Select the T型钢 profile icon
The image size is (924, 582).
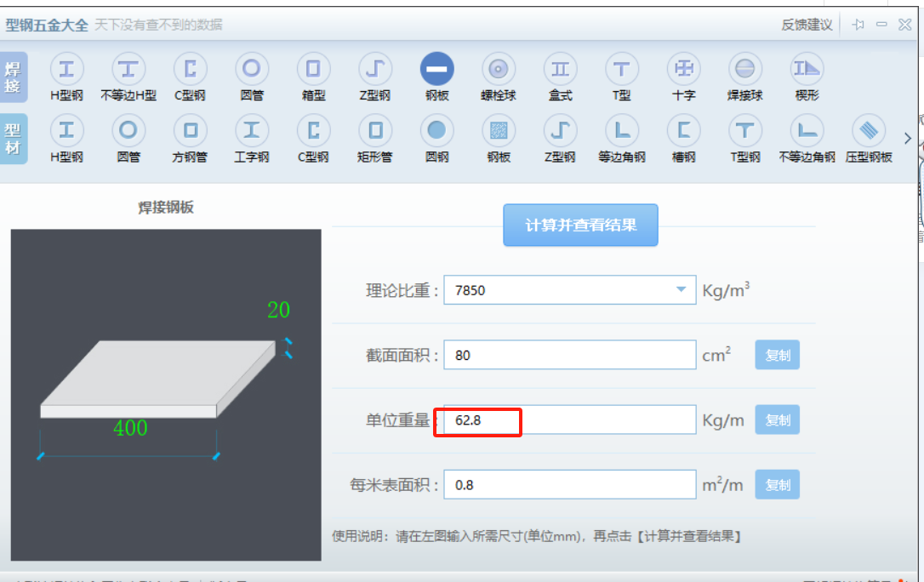[744, 131]
